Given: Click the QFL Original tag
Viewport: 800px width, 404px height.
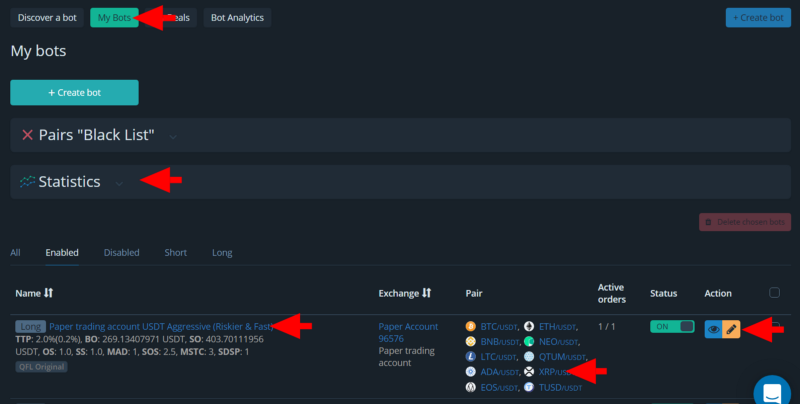Looking at the screenshot, I should 41,366.
